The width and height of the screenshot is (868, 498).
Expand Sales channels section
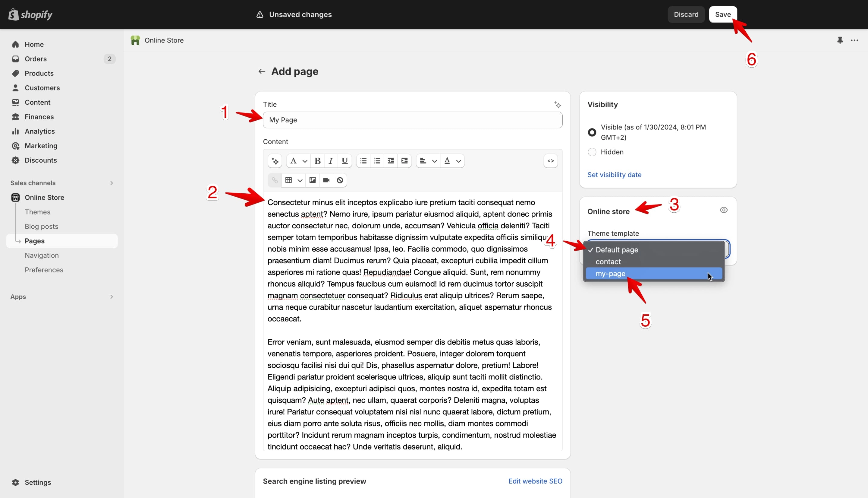tap(112, 183)
